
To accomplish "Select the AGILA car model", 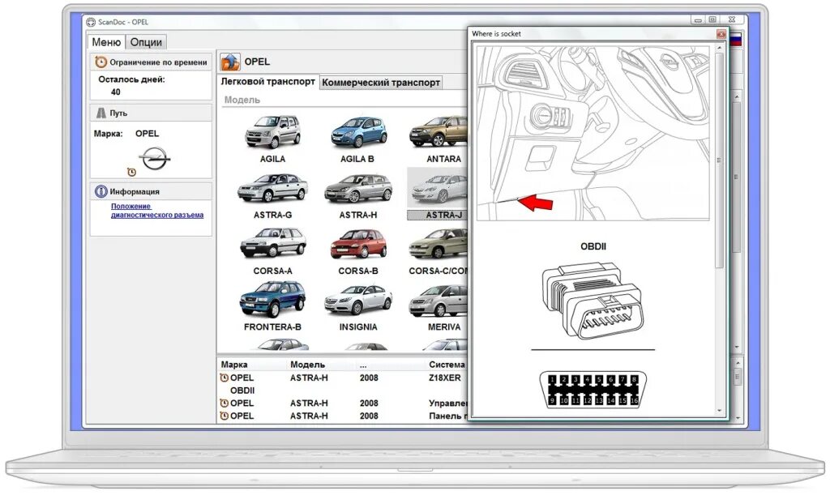I will (272, 139).
